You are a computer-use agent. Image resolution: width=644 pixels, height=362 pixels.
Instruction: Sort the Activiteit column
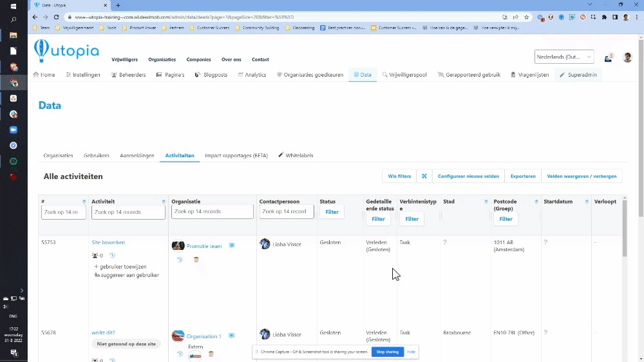tap(164, 202)
